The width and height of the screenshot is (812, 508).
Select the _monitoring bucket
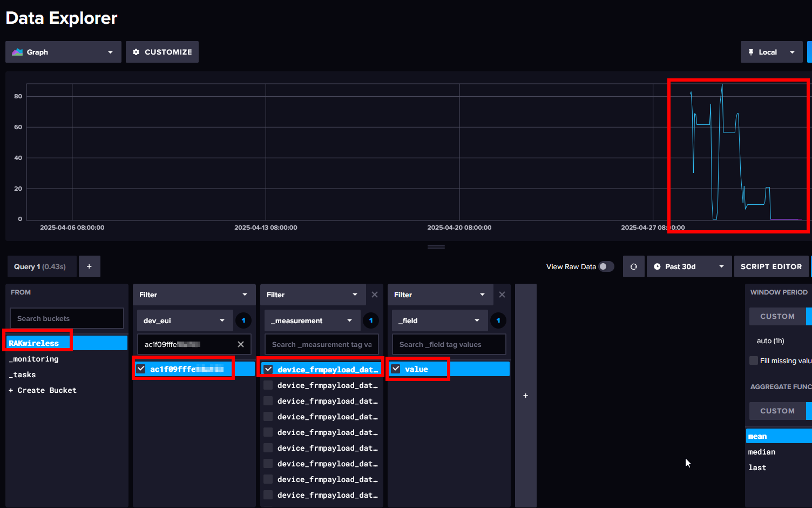click(67, 359)
